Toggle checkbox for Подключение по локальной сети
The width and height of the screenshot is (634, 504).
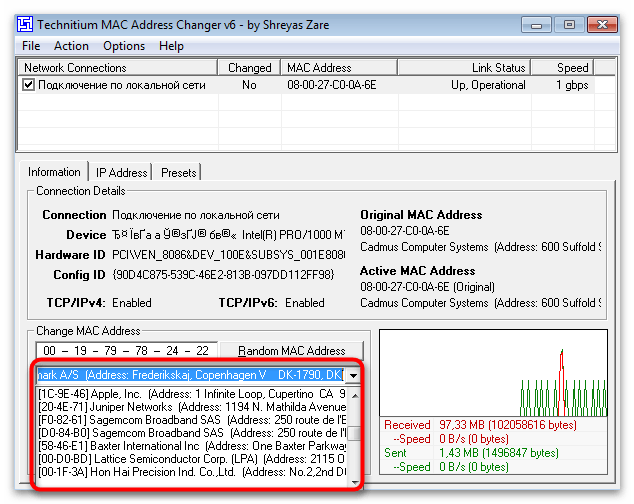pyautogui.click(x=28, y=85)
